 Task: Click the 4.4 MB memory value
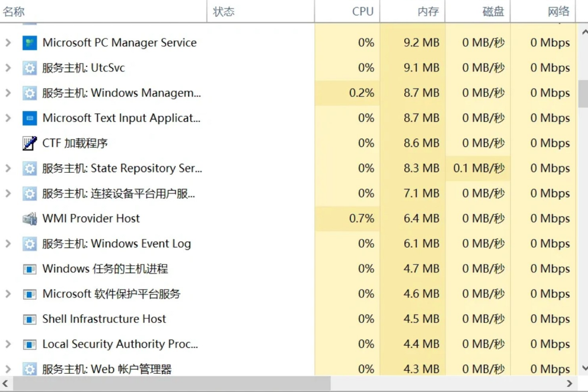421,344
